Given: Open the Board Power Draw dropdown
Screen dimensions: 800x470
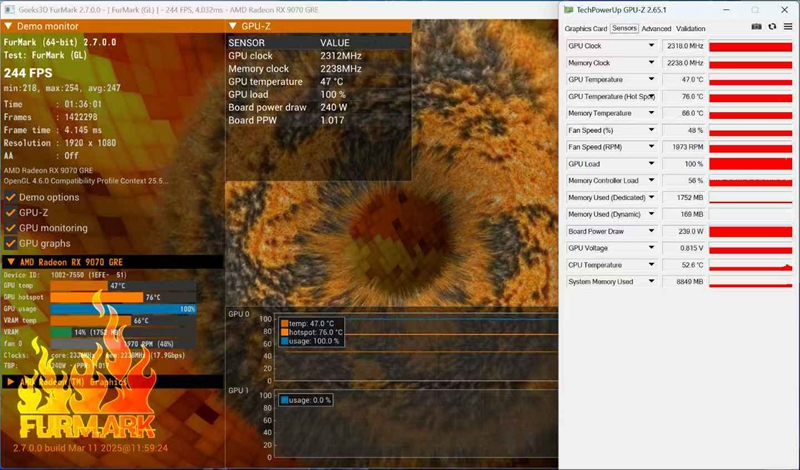Looking at the screenshot, I should 652,231.
